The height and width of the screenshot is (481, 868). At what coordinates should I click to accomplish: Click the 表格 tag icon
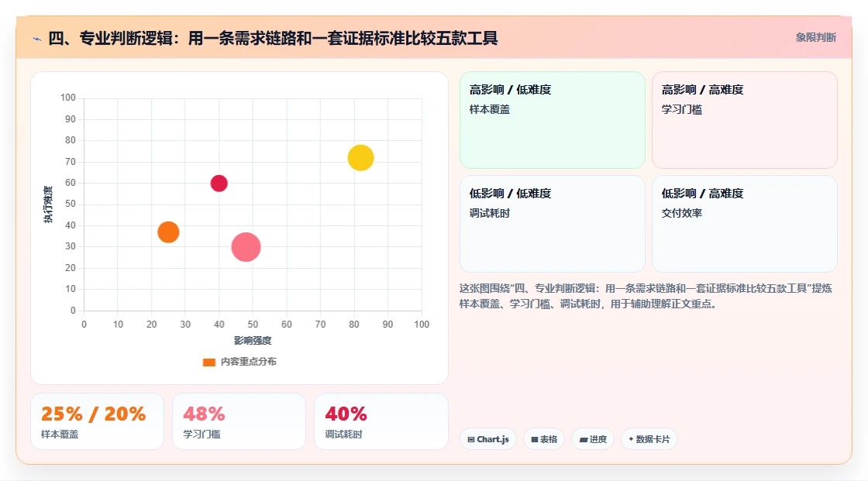pyautogui.click(x=535, y=439)
